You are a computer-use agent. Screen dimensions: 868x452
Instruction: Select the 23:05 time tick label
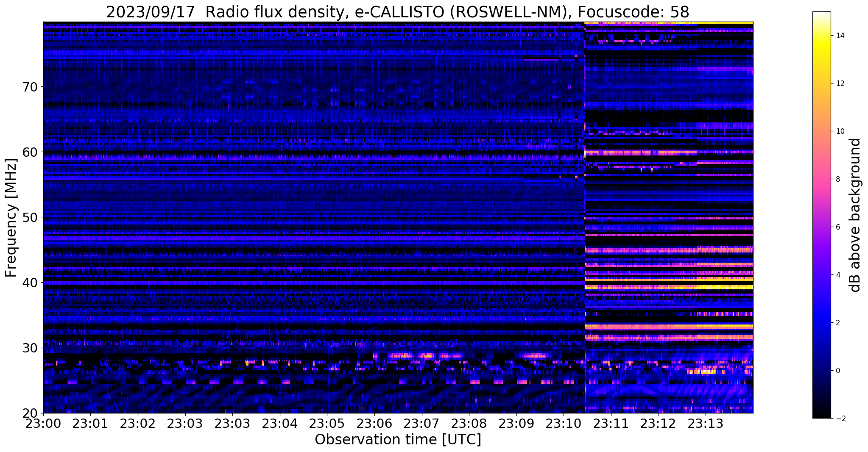coord(327,423)
